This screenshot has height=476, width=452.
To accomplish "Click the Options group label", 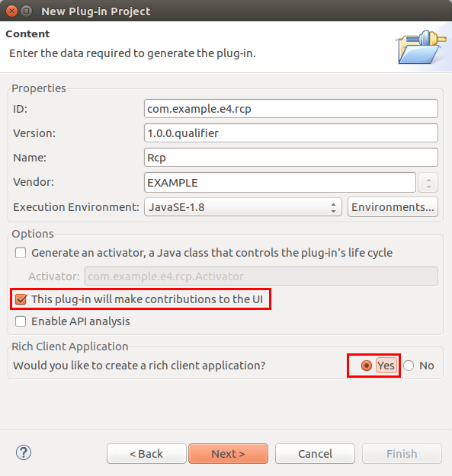I will coord(33,234).
